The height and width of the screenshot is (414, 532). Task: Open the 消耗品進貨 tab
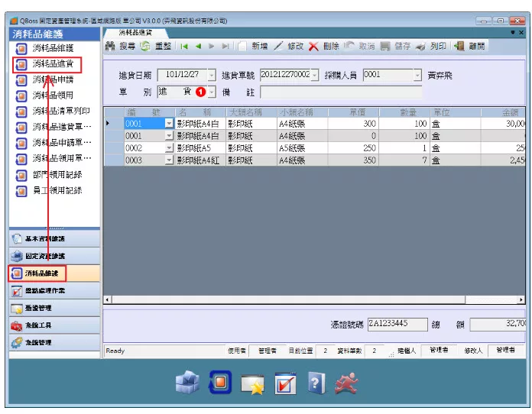(135, 33)
